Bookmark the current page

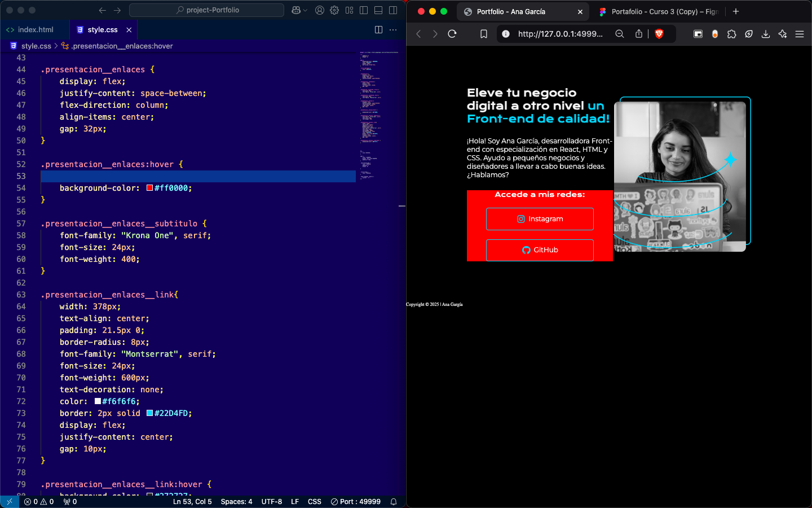(484, 34)
